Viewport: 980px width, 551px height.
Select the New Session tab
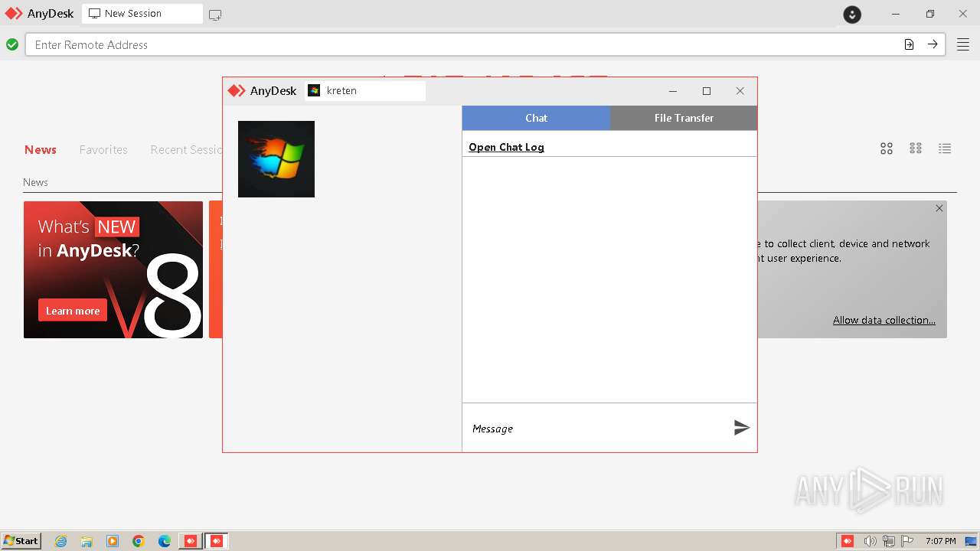[142, 14]
